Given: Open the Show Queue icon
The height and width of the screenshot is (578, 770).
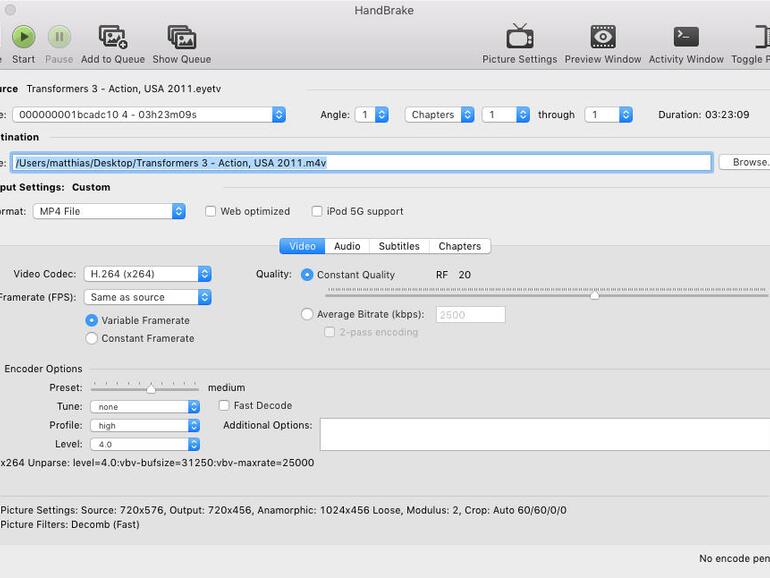Looking at the screenshot, I should tap(181, 37).
